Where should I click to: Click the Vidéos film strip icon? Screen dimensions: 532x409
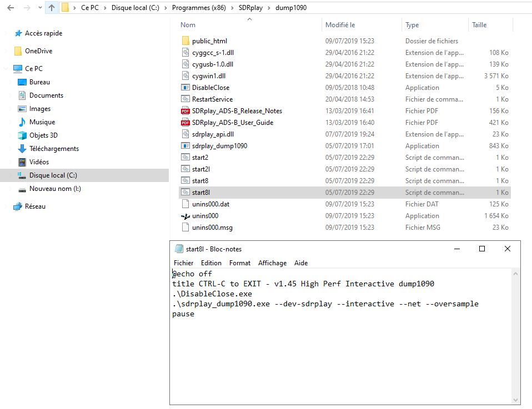tap(22, 162)
